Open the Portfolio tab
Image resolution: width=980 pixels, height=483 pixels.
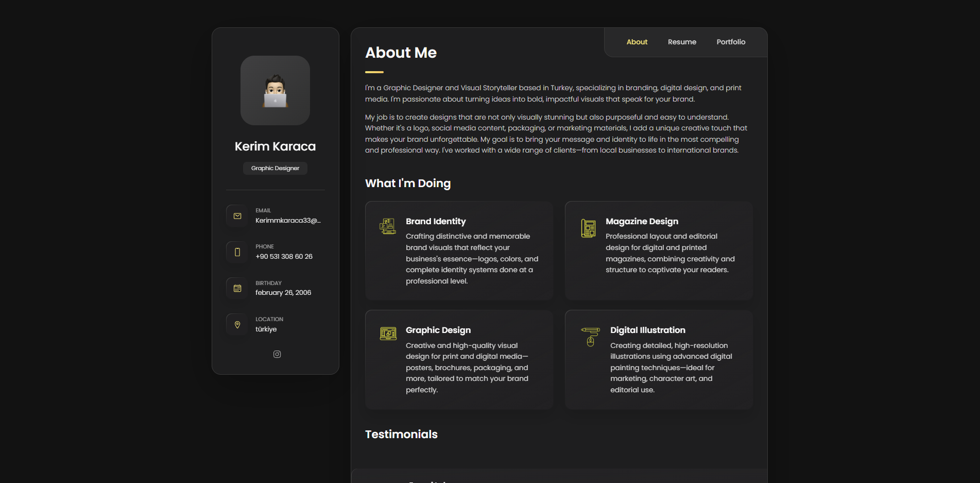click(x=731, y=42)
